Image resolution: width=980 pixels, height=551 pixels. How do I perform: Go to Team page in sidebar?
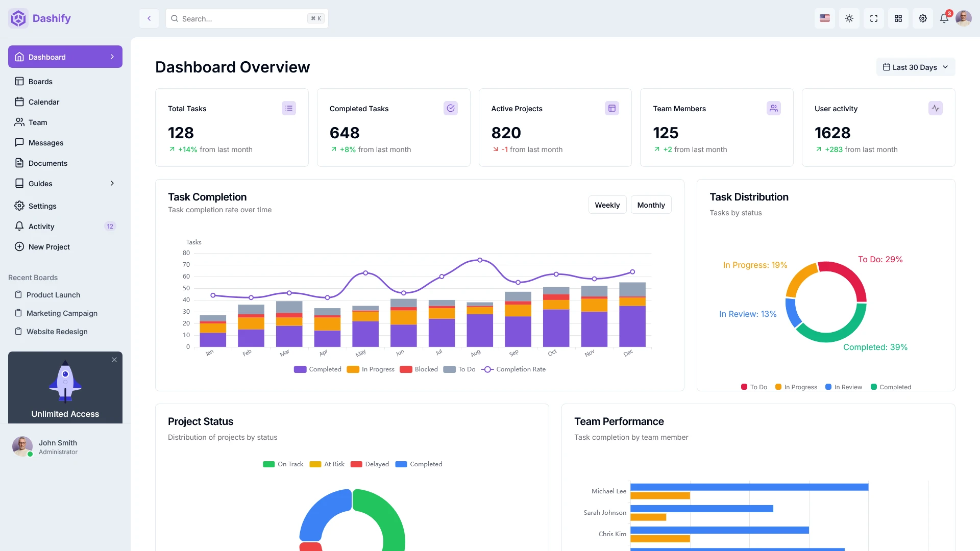point(65,122)
